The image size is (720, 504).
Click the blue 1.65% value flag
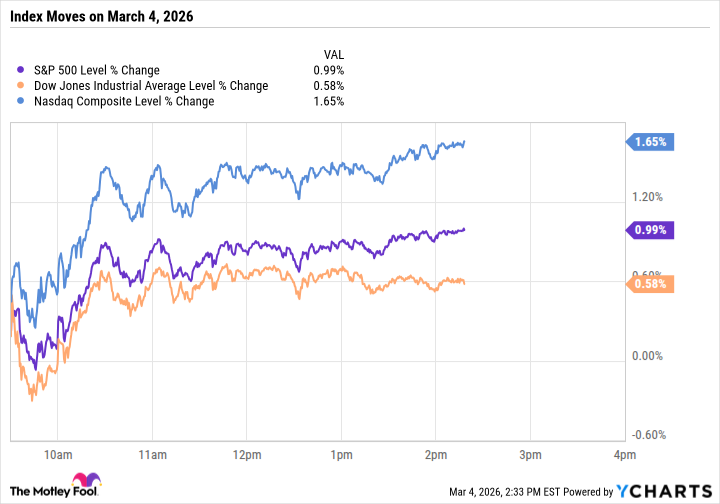tap(650, 142)
